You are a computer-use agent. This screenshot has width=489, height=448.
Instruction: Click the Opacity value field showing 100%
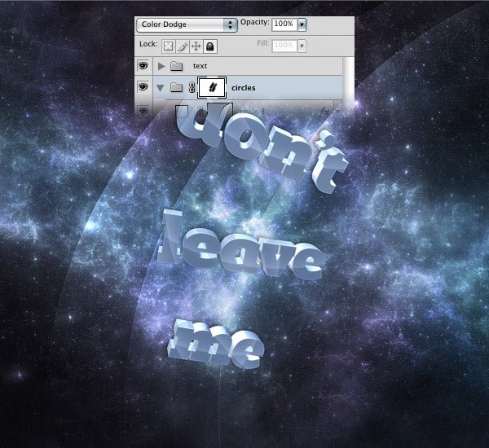click(284, 24)
